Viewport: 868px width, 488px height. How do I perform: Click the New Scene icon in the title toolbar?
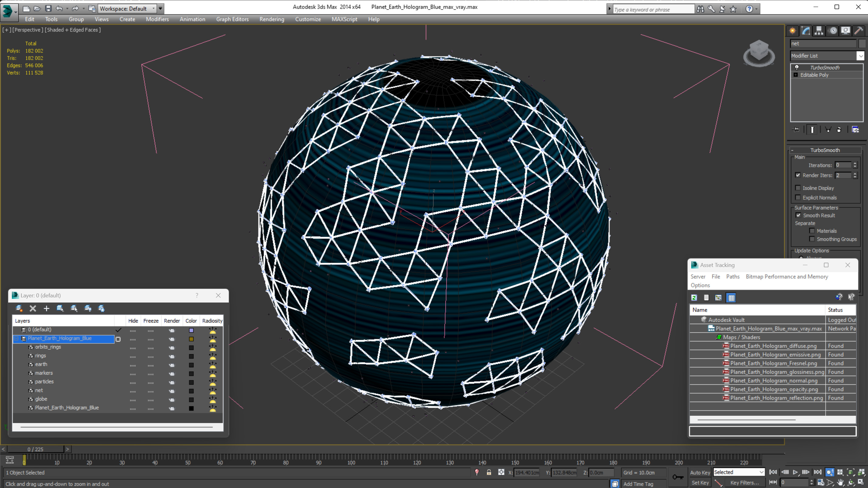26,9
